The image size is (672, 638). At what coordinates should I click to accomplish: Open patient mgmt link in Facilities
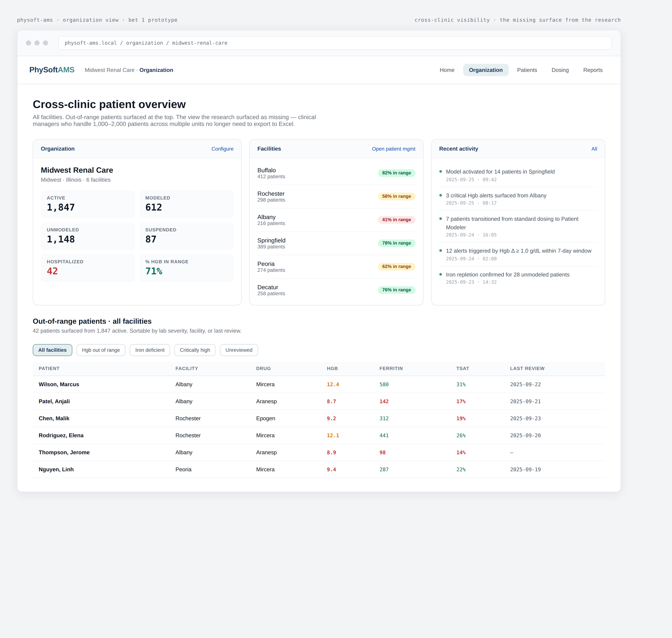click(393, 149)
